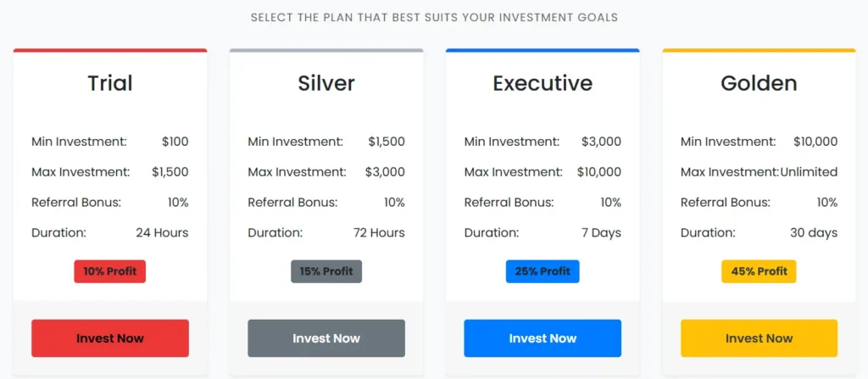The height and width of the screenshot is (379, 868).
Task: Click Executive's $10,000 max investment value
Action: tap(599, 172)
